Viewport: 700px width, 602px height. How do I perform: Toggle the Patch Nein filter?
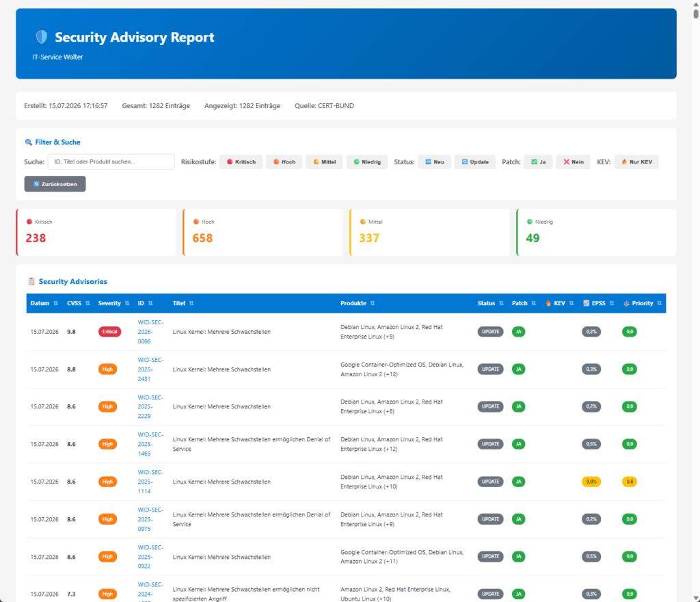[574, 161]
